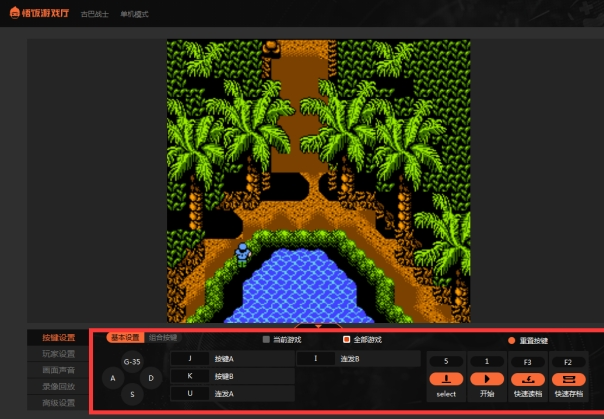Click the 古巴战士 game title link

pos(96,15)
